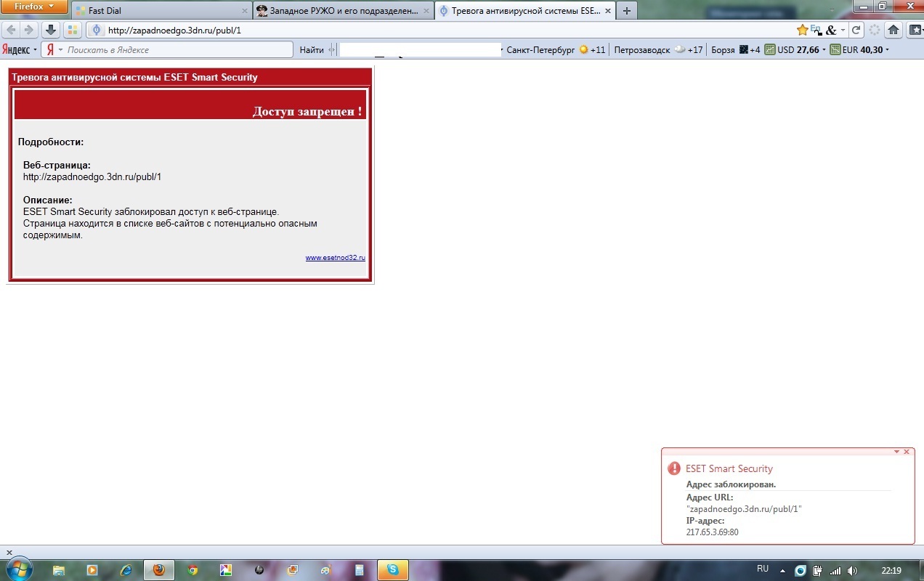Switch to the Fast Dial tab

162,11
